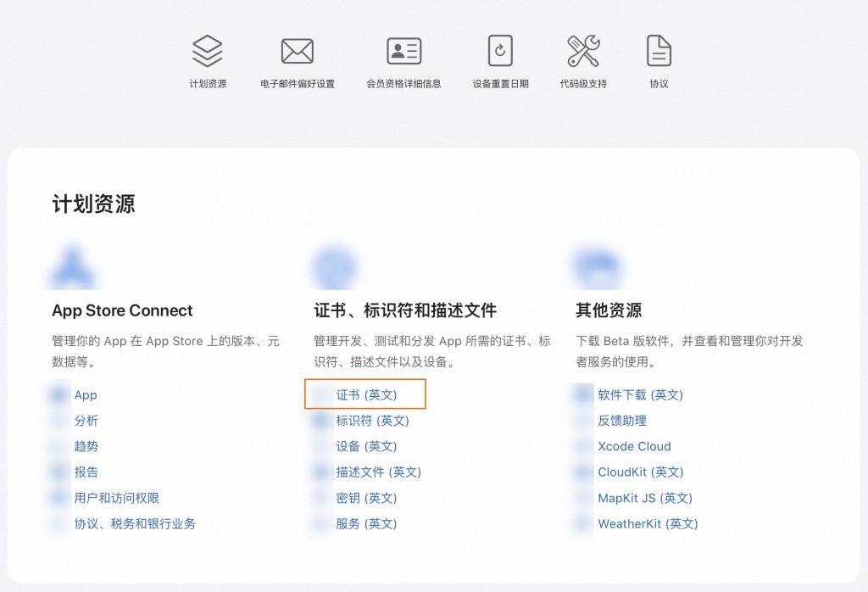The height and width of the screenshot is (592, 868).
Task: Click the 协议 document icon
Action: (659, 48)
